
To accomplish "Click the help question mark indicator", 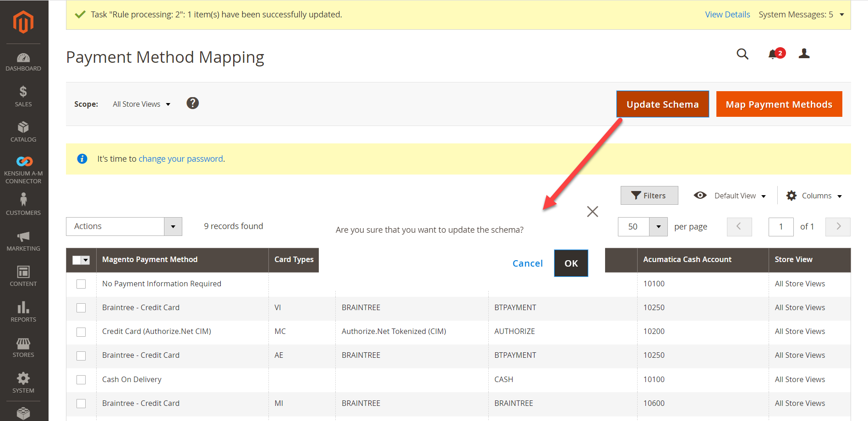I will tap(193, 103).
